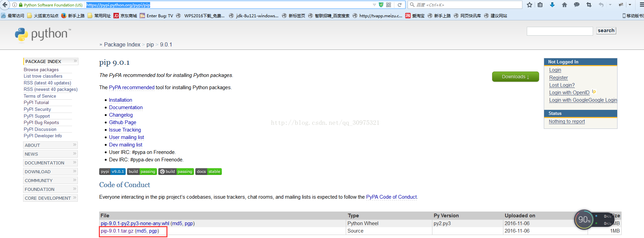Open Issue Tracking link
This screenshot has height=238, width=644.
point(125,130)
